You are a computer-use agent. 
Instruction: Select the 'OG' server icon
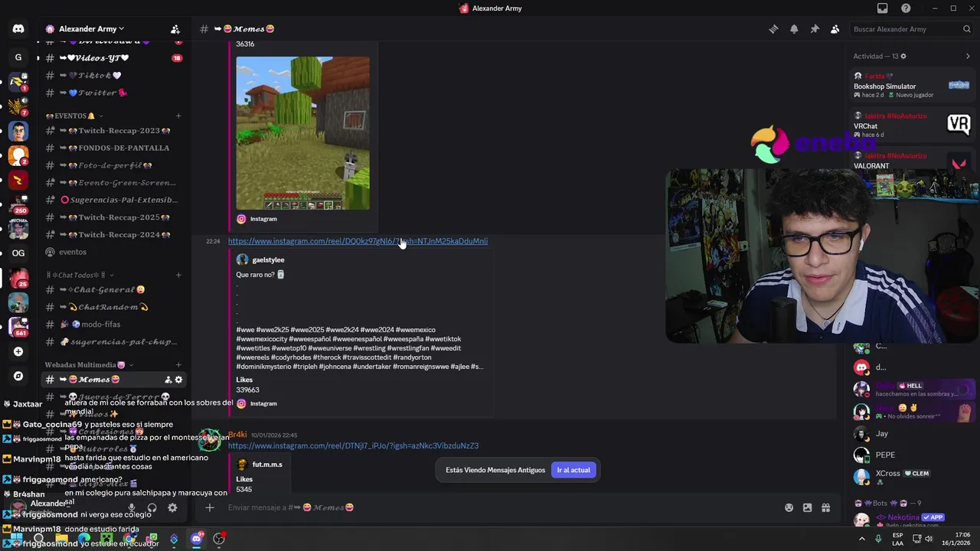click(x=18, y=253)
